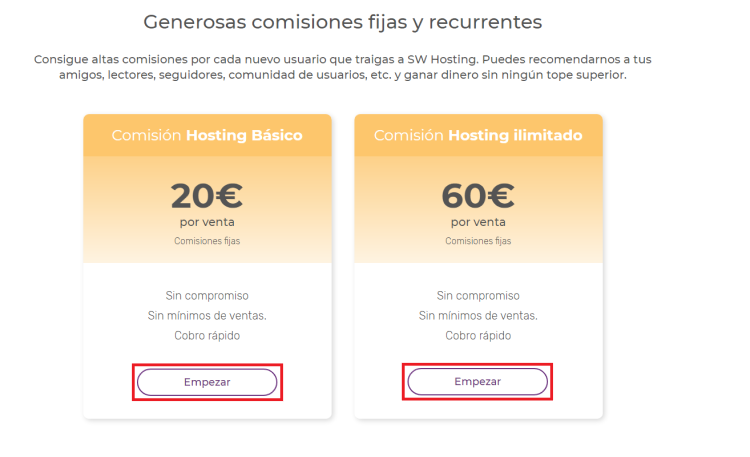Click the 60€ commission price

[x=478, y=196]
